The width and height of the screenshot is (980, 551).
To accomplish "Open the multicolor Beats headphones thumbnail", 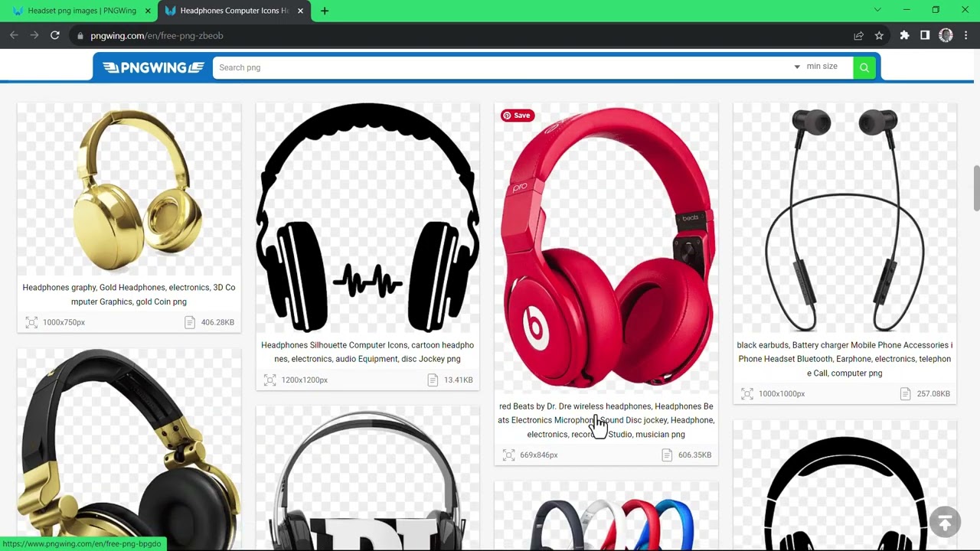I will (606, 517).
